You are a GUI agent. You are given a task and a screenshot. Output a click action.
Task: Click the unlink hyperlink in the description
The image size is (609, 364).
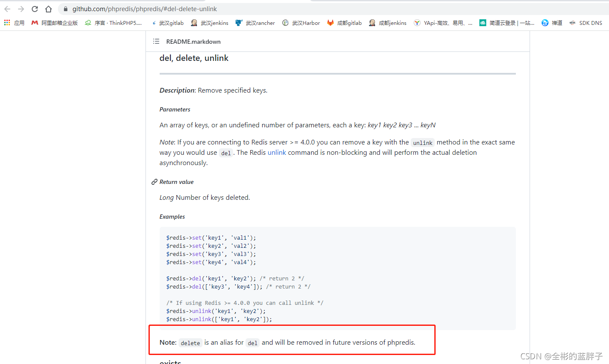[277, 152]
